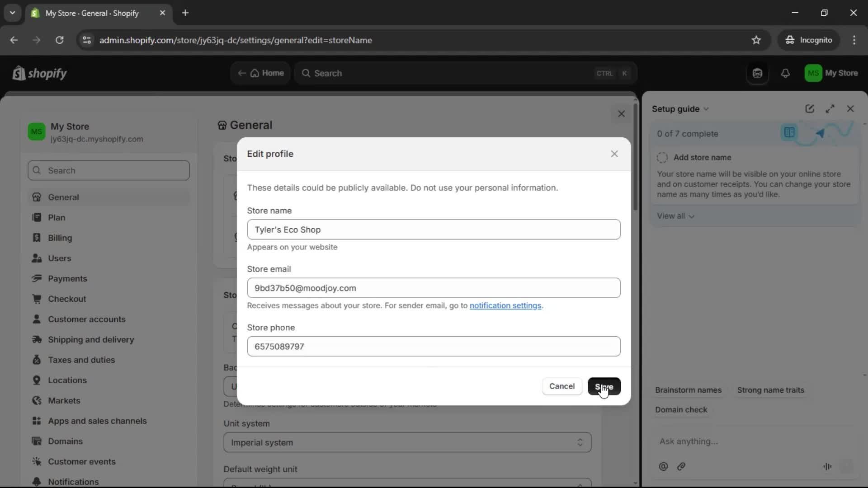Collapse the Setup guide via its chevron
The image size is (868, 488).
click(x=706, y=109)
